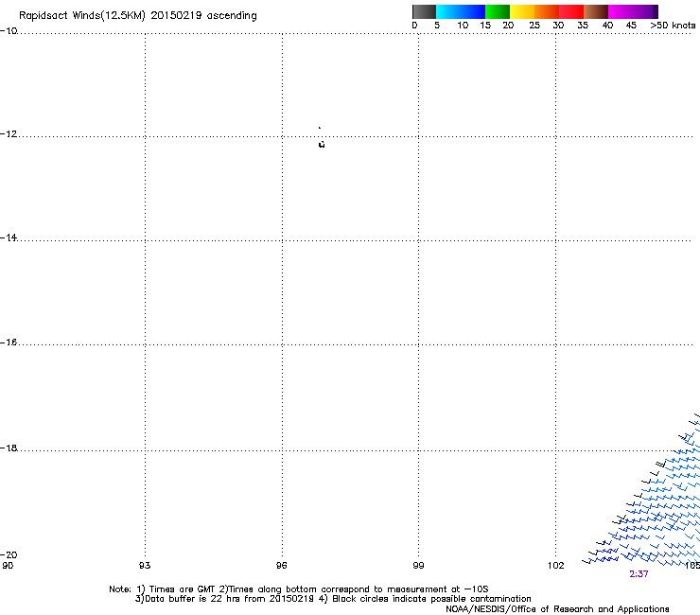
Task: Click the latitude label -14
Action: (x=9, y=238)
